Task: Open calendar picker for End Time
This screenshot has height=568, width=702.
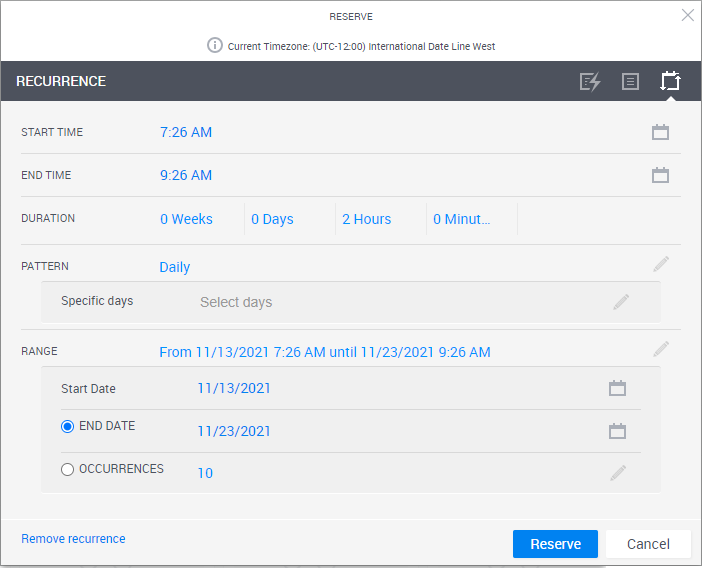Action: point(660,175)
